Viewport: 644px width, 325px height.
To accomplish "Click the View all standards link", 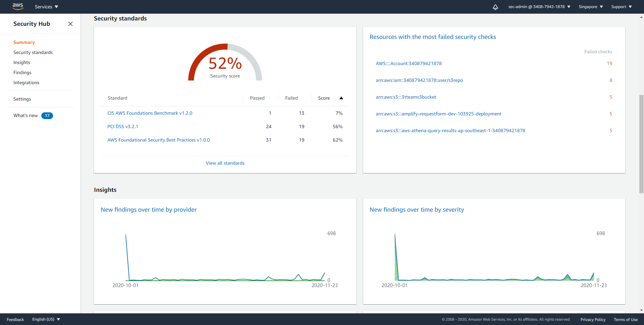I will click(225, 163).
